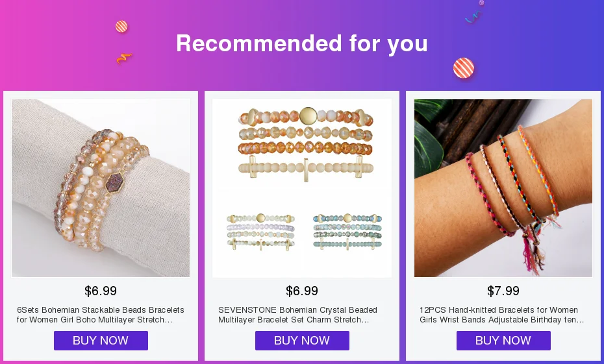Select the small green bracelet set variant
Viewport: 604px width, 364px height.
point(260,230)
